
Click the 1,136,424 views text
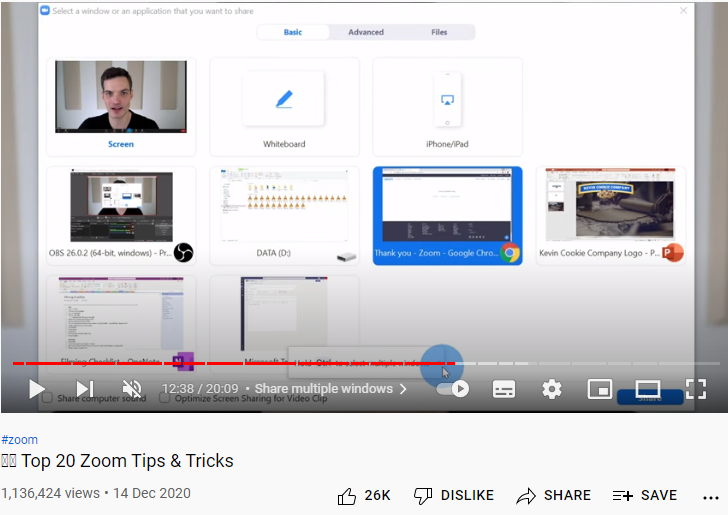coord(51,493)
